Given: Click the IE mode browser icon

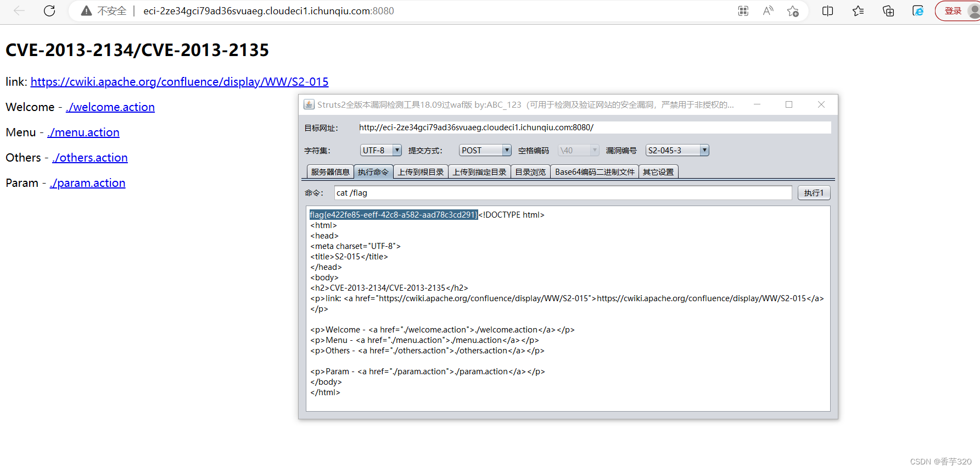Looking at the screenshot, I should tap(918, 11).
